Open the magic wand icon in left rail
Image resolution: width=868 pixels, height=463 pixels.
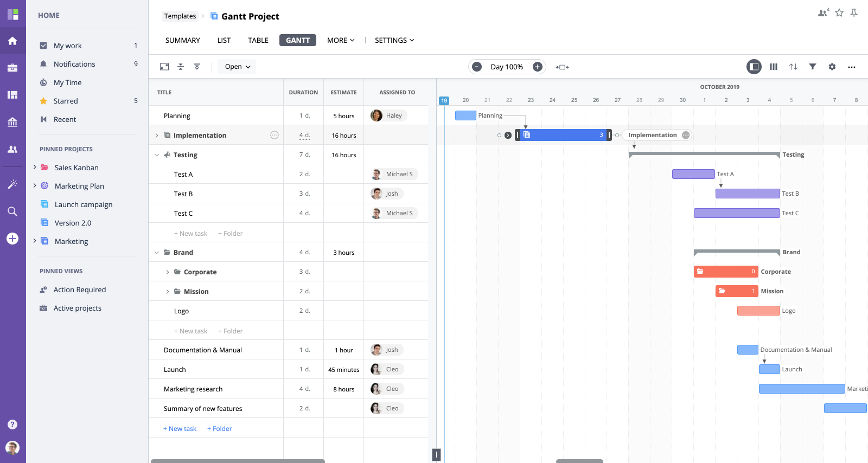(x=12, y=184)
